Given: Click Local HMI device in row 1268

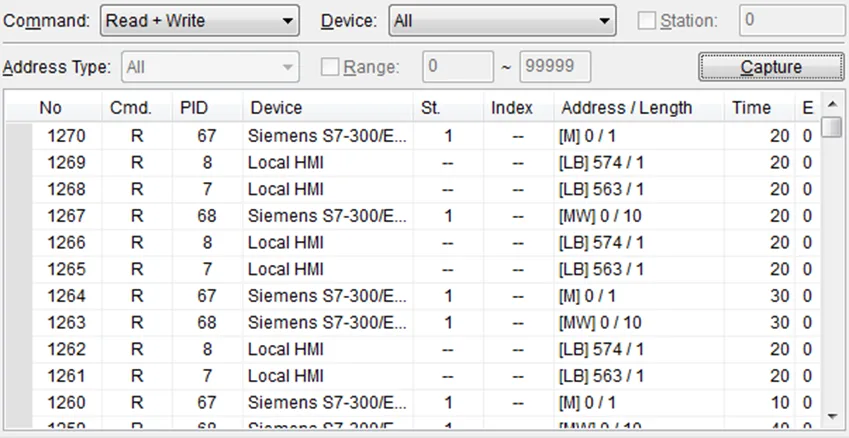Looking at the screenshot, I should (x=285, y=189).
